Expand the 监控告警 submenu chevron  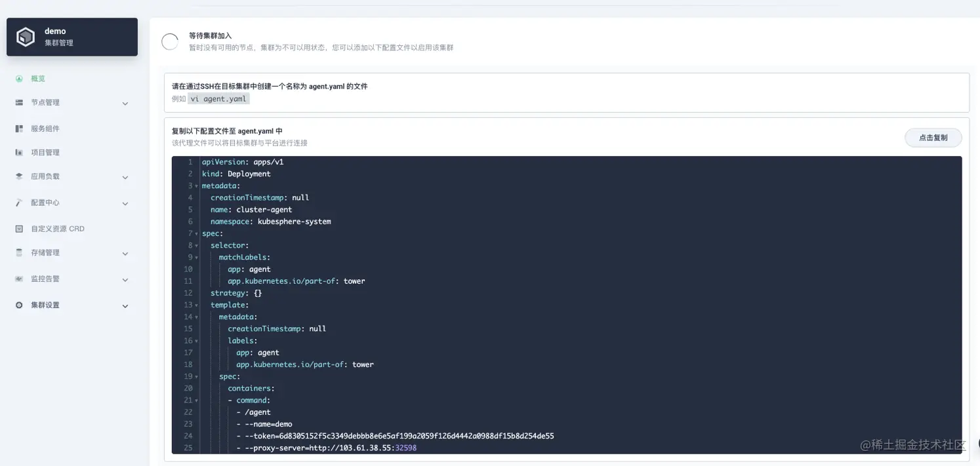pyautogui.click(x=125, y=280)
